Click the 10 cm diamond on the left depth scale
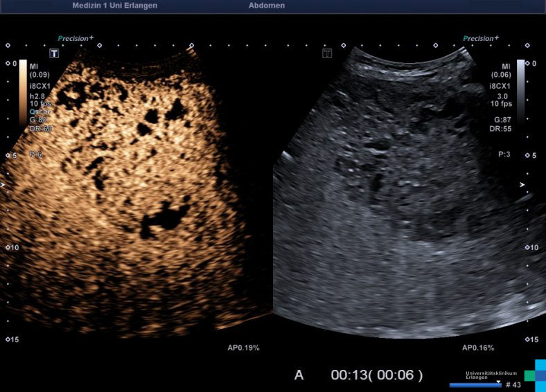The image size is (546, 392). 8,247
